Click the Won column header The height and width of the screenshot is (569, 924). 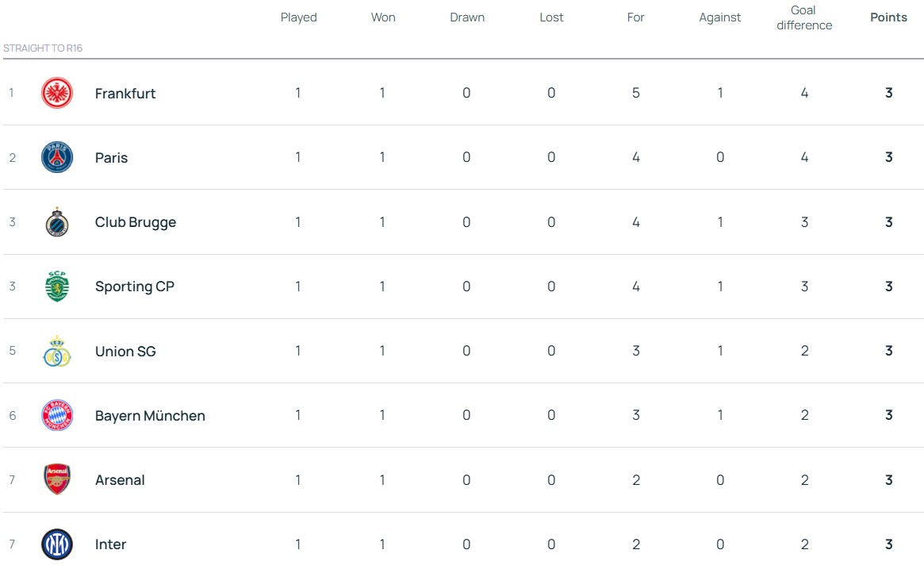tap(383, 17)
